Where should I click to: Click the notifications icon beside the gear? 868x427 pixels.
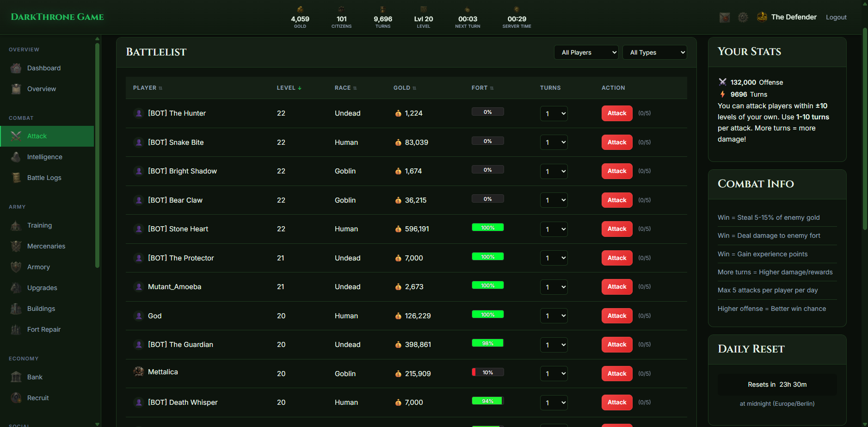pos(724,18)
